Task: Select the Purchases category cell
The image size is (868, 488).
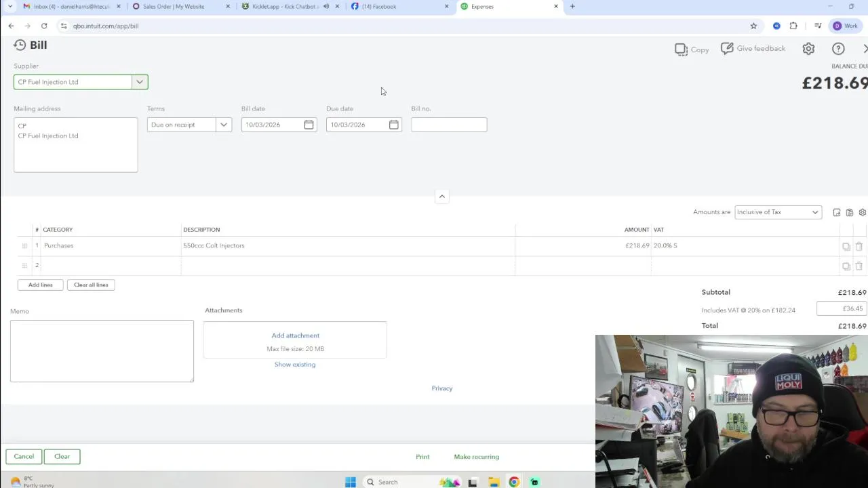Action: [112, 245]
